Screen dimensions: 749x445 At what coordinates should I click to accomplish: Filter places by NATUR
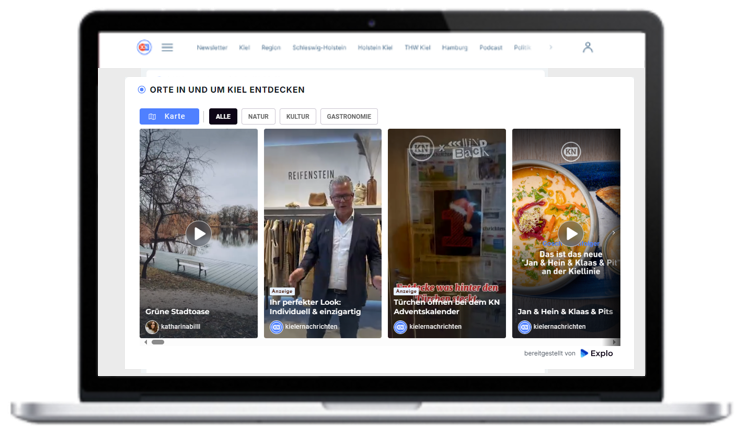point(258,117)
